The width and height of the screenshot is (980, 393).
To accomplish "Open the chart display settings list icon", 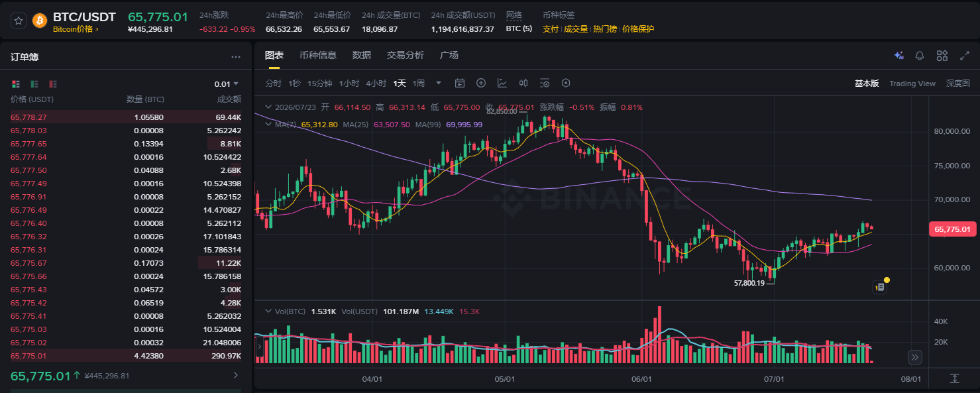I will (x=545, y=84).
